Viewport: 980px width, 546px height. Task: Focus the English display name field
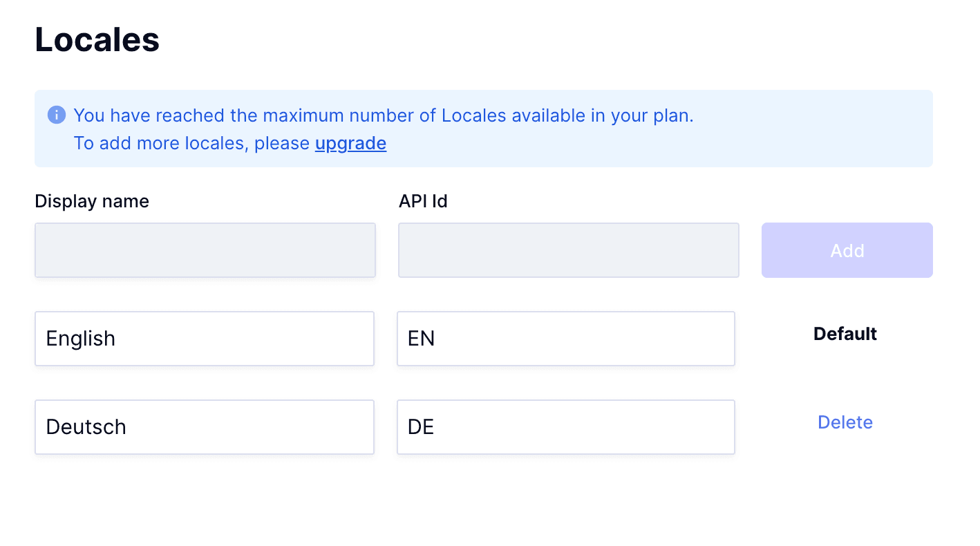205,339
